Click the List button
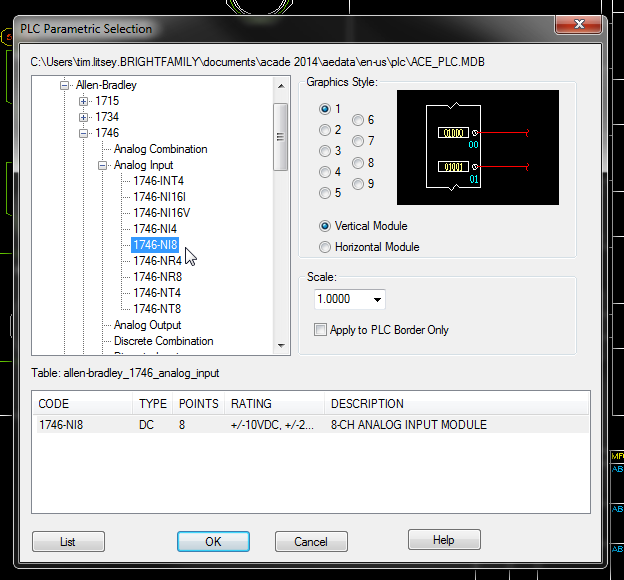This screenshot has width=624, height=580. point(68,541)
